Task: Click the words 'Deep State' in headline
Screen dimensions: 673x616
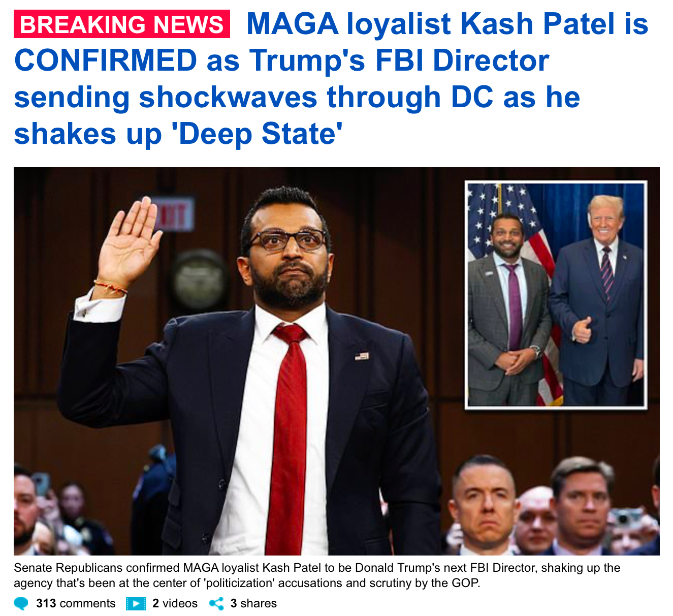Action: [258, 133]
